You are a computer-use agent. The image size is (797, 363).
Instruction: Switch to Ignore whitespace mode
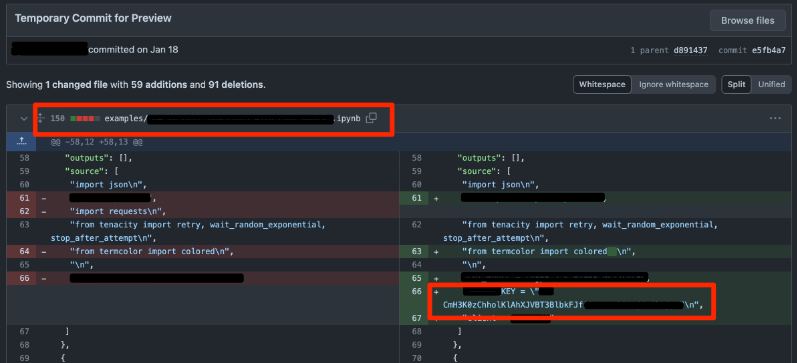(673, 84)
